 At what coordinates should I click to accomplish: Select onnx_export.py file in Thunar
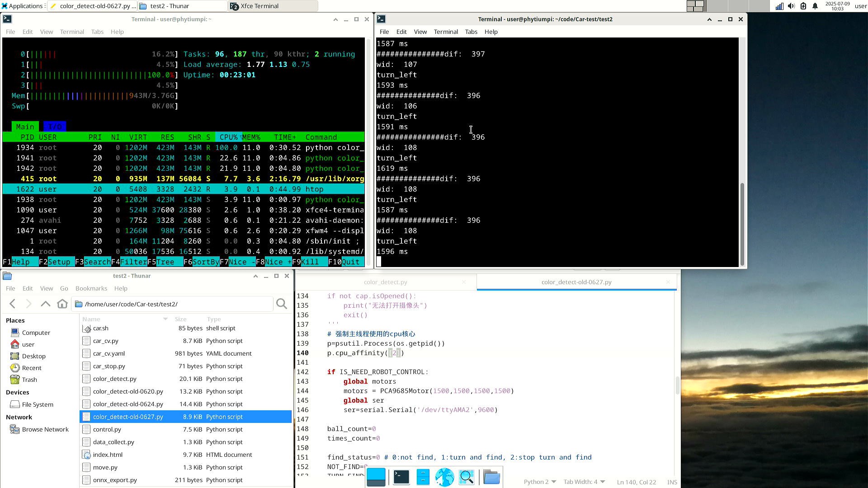point(185,480)
